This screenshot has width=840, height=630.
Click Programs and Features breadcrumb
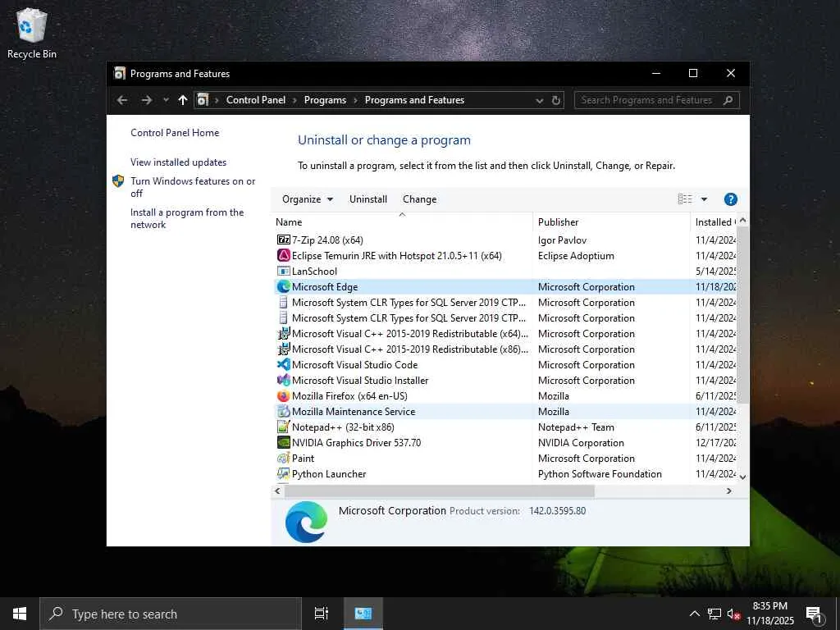414,100
